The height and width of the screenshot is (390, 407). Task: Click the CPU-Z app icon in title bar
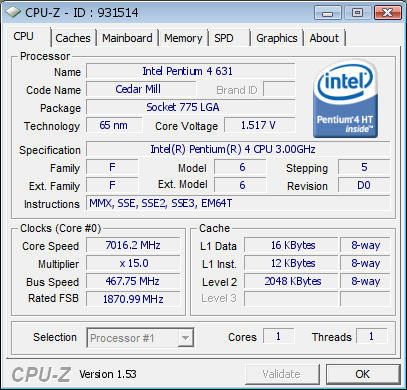(x=13, y=12)
